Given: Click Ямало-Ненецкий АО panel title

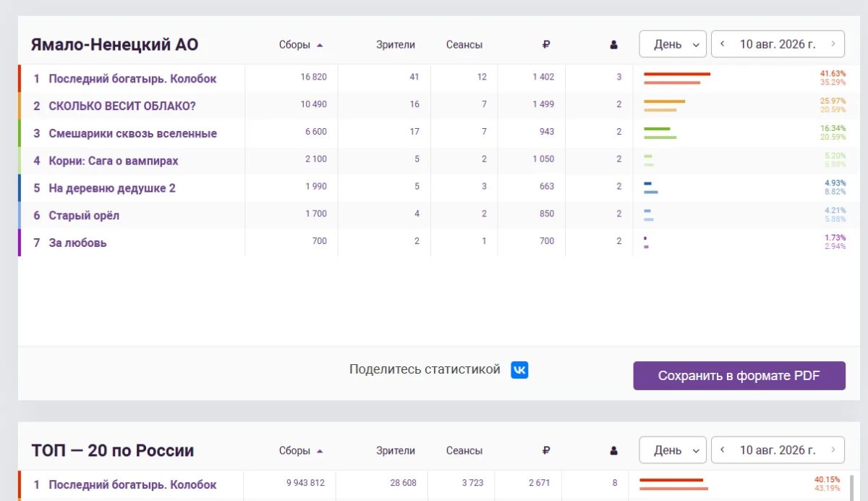Looking at the screenshot, I should pyautogui.click(x=114, y=45).
